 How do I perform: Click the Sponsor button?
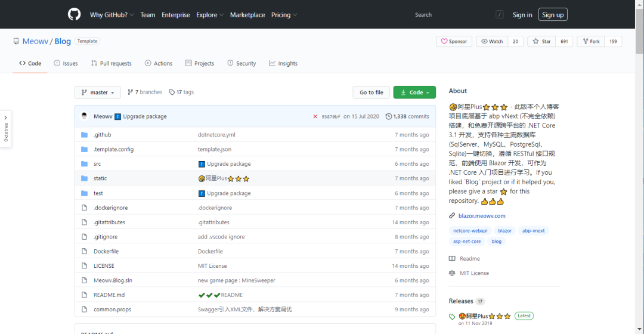454,42
